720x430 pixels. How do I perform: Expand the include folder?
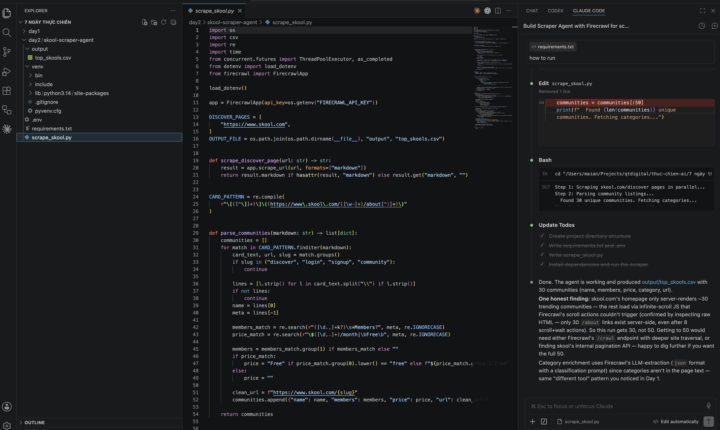point(44,84)
